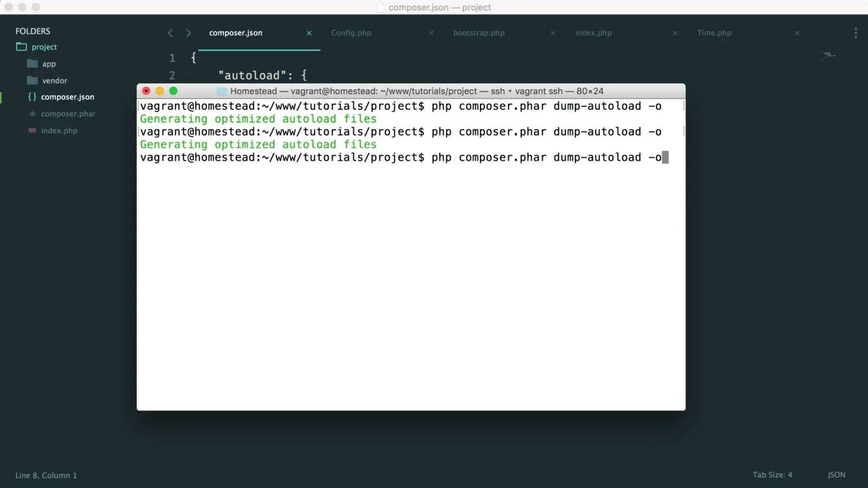Viewport: 868px width, 488px height.
Task: Click the minimap preview in the editor
Action: point(828,55)
